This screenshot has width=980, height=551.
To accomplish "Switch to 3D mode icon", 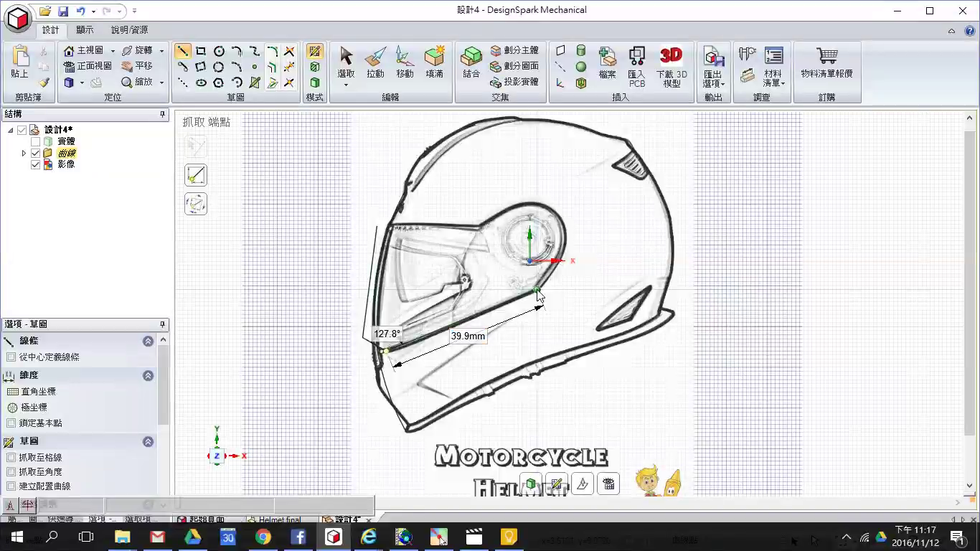I will point(314,83).
